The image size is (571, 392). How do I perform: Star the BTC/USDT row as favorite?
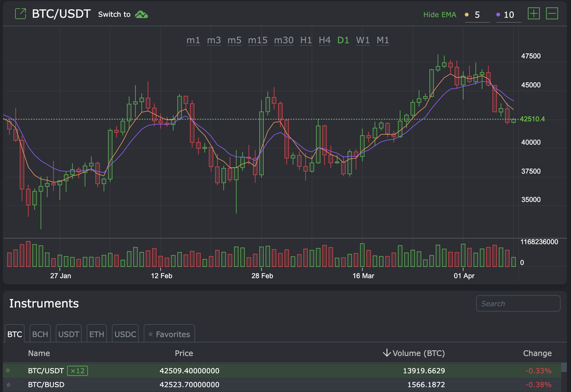coord(8,370)
